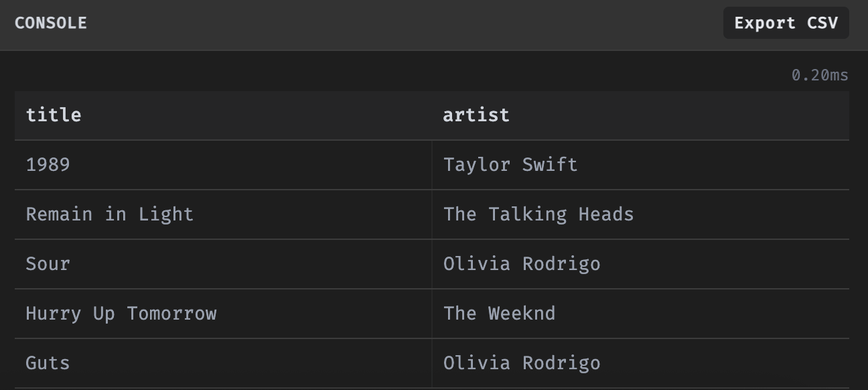Sort by the artist column header
The width and height of the screenshot is (868, 390).
476,115
